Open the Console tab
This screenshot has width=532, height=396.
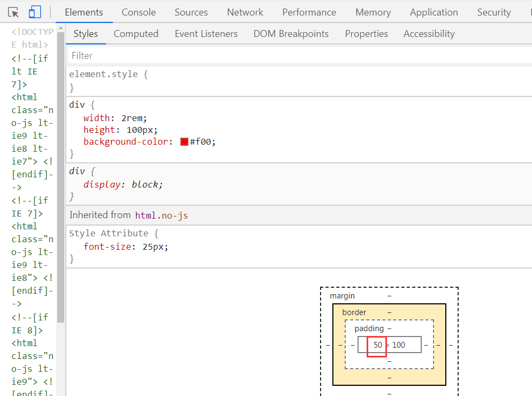tap(139, 12)
